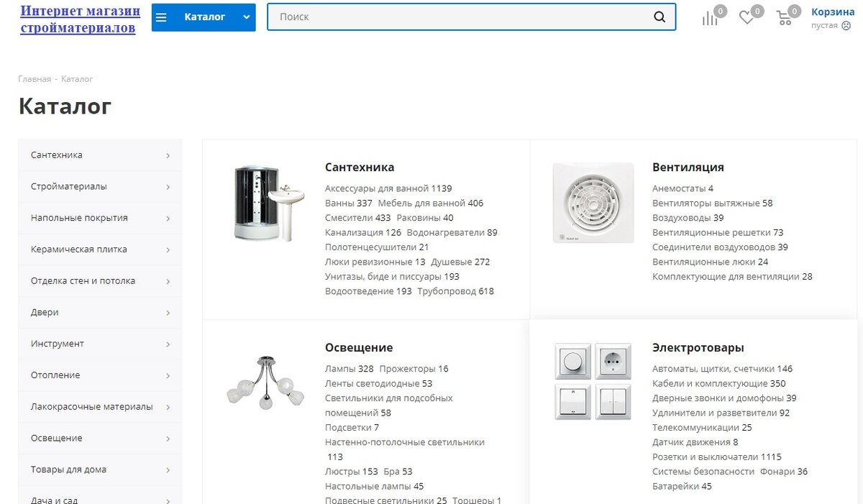Open Водонагреватели 89 subcategory

[x=452, y=232]
